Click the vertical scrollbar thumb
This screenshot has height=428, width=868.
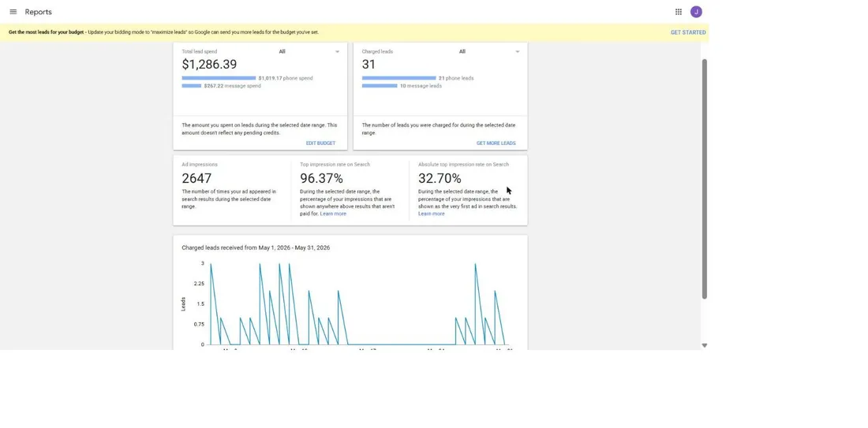pyautogui.click(x=704, y=178)
